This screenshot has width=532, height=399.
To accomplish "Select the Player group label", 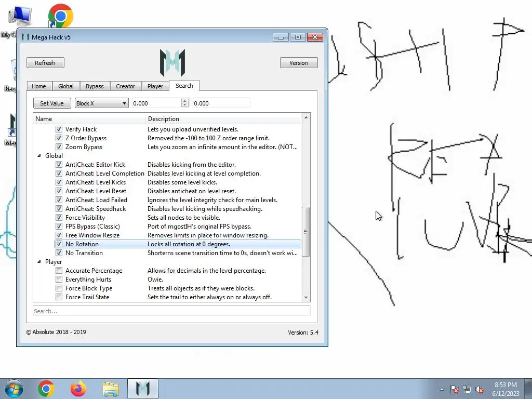I will (54, 262).
